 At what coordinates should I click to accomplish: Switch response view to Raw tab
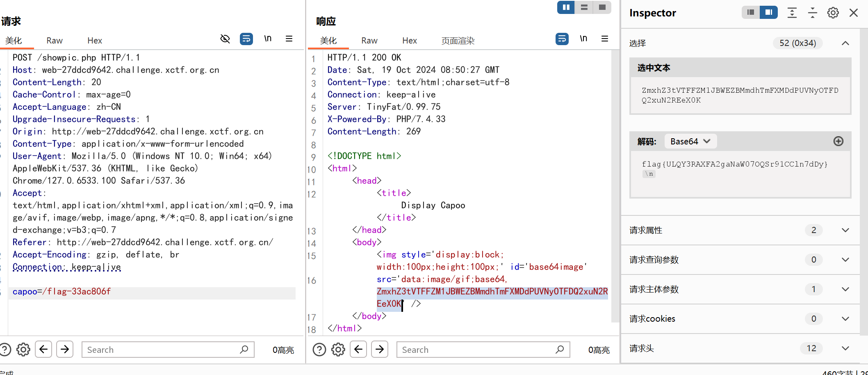pyautogui.click(x=369, y=41)
